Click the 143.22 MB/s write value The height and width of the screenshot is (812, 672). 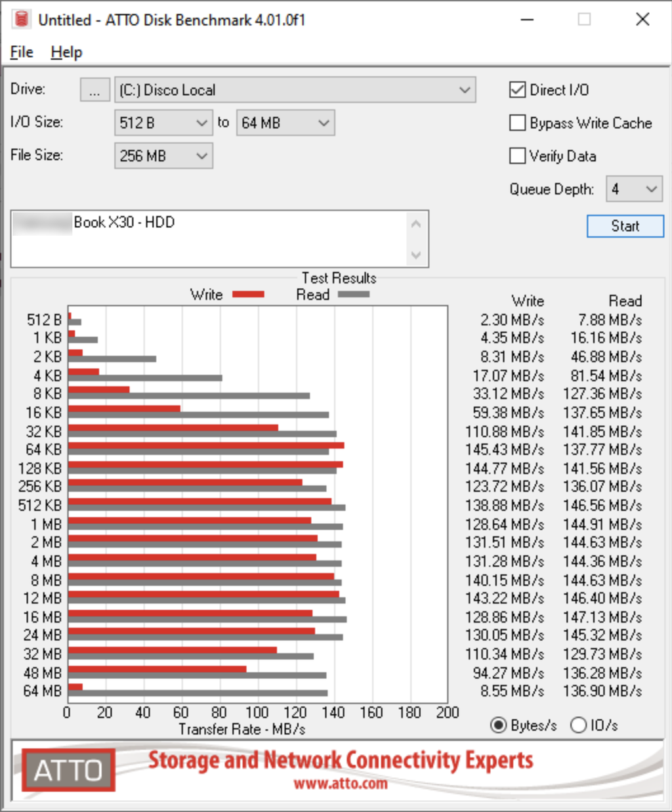tap(505, 599)
